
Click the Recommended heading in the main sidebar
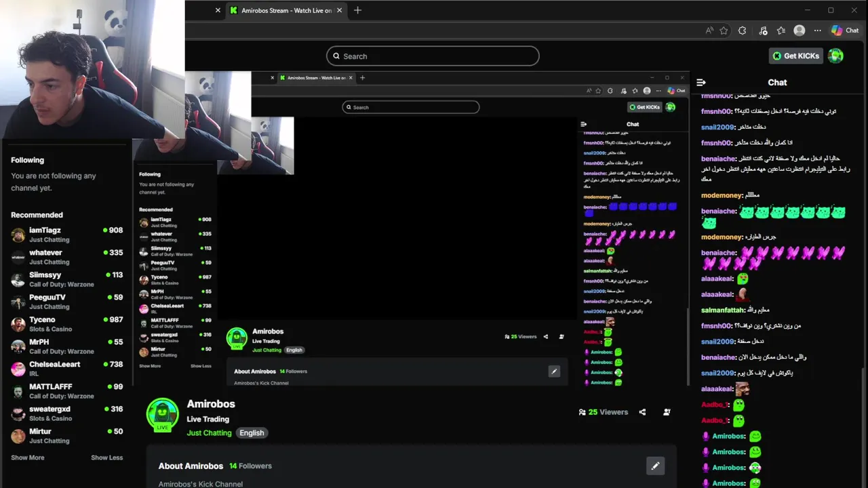[x=37, y=215]
